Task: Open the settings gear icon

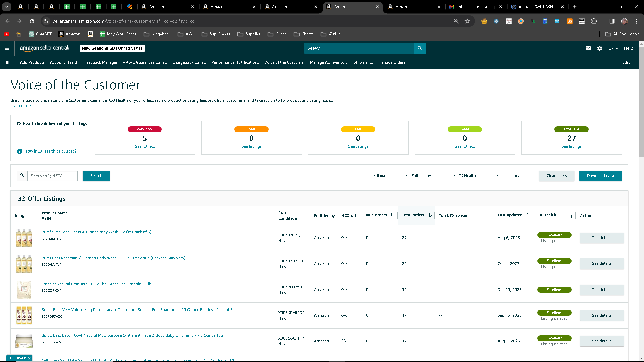Action: pos(600,48)
